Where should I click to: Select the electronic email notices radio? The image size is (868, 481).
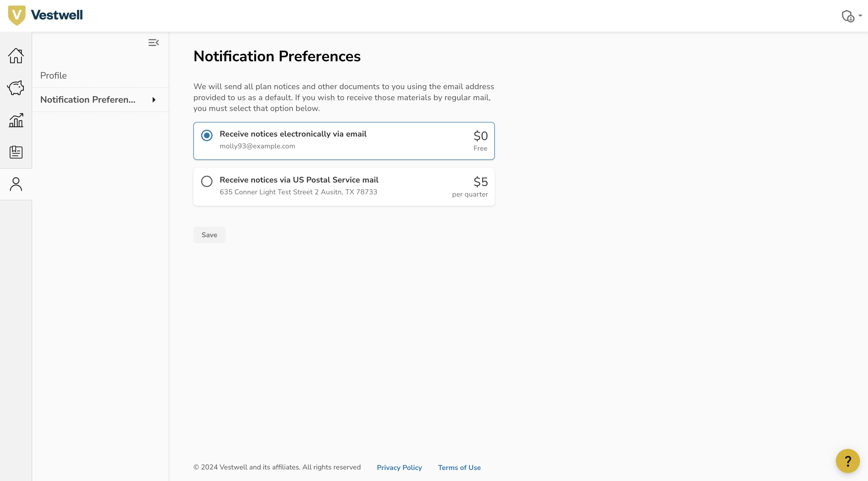[x=206, y=135]
